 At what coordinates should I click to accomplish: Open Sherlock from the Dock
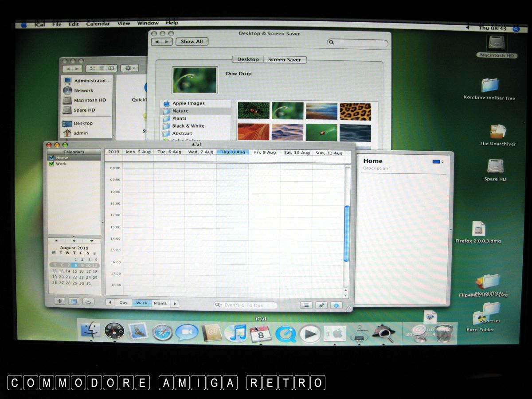coord(383,333)
